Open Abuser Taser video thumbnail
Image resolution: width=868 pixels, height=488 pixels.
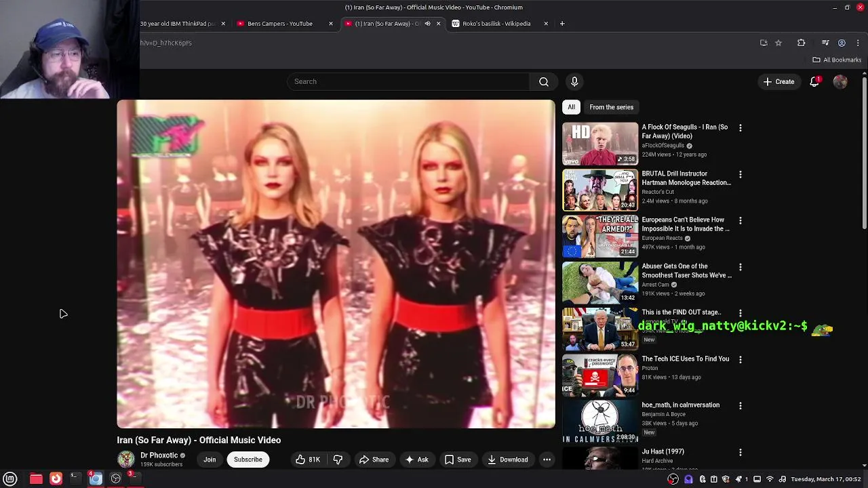point(600,283)
